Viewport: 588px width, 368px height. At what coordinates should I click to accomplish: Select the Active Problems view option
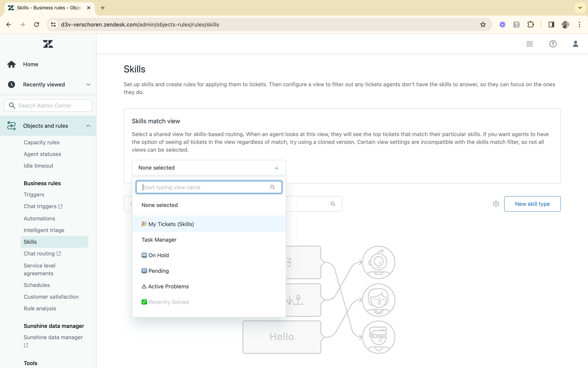[168, 286]
